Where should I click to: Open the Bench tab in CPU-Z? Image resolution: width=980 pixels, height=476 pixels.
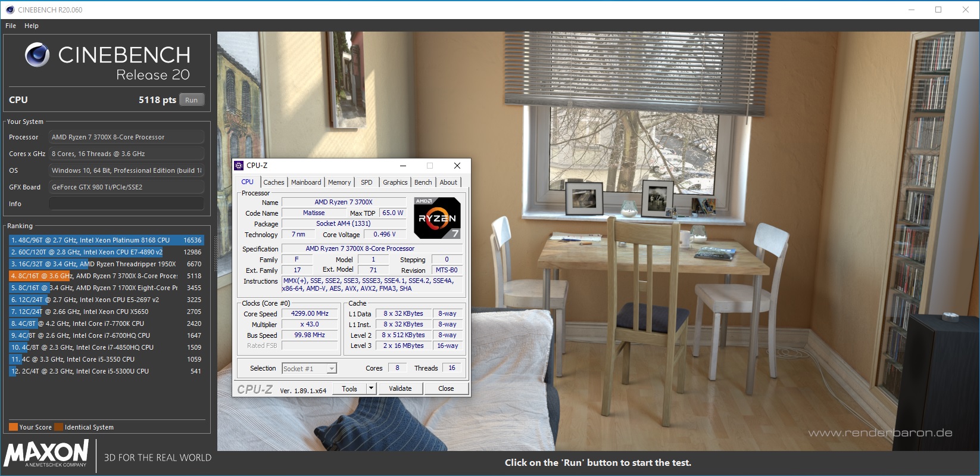423,182
